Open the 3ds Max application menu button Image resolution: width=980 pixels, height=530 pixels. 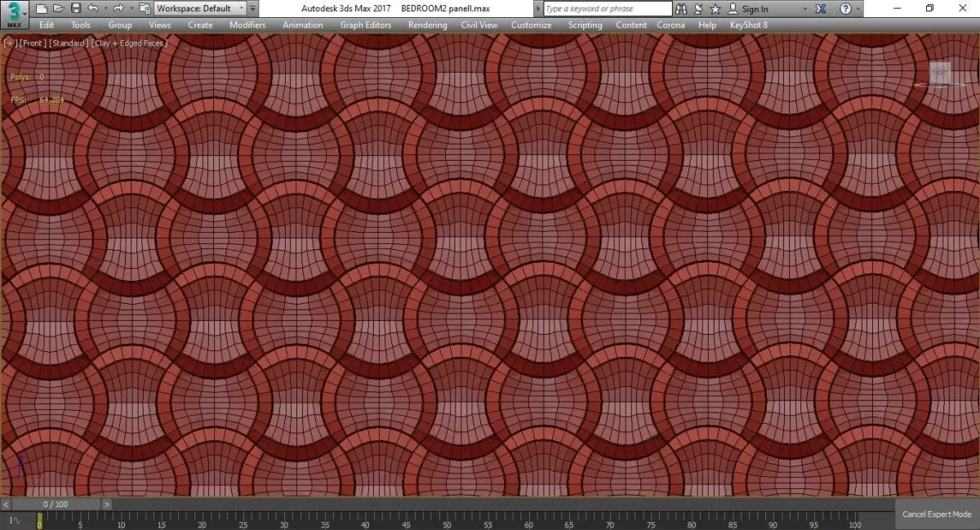point(15,15)
